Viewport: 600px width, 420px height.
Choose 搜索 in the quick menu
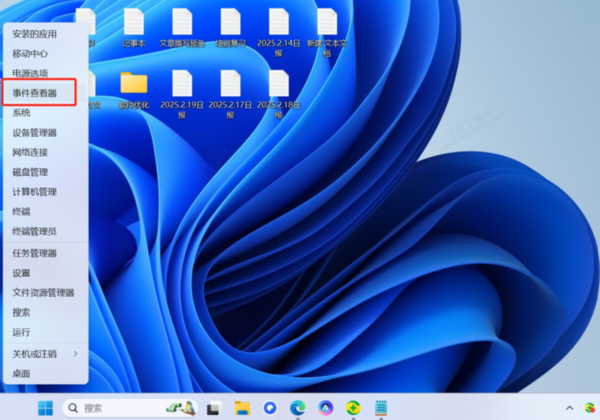[46, 313]
